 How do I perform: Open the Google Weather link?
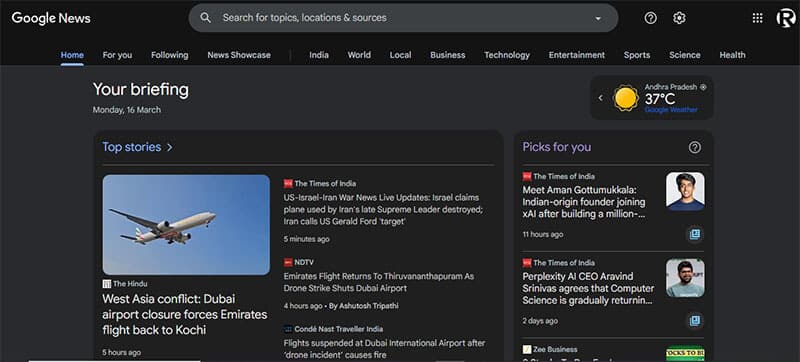click(x=671, y=110)
